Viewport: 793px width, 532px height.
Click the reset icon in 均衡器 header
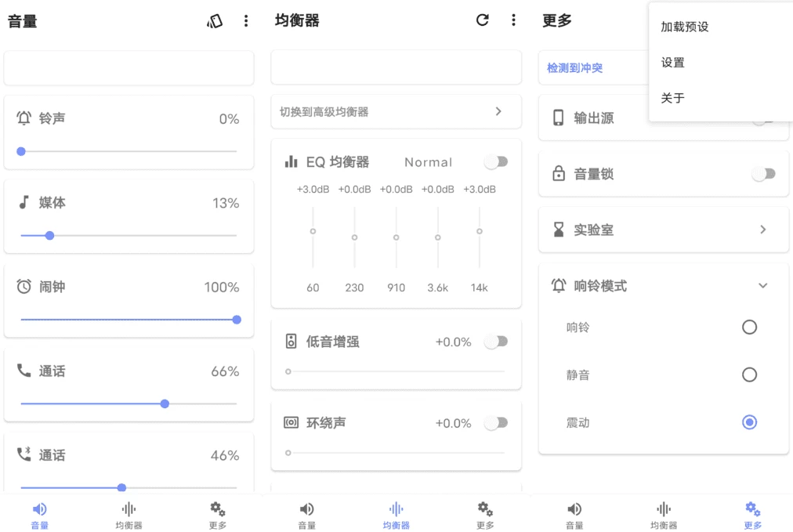pos(483,20)
